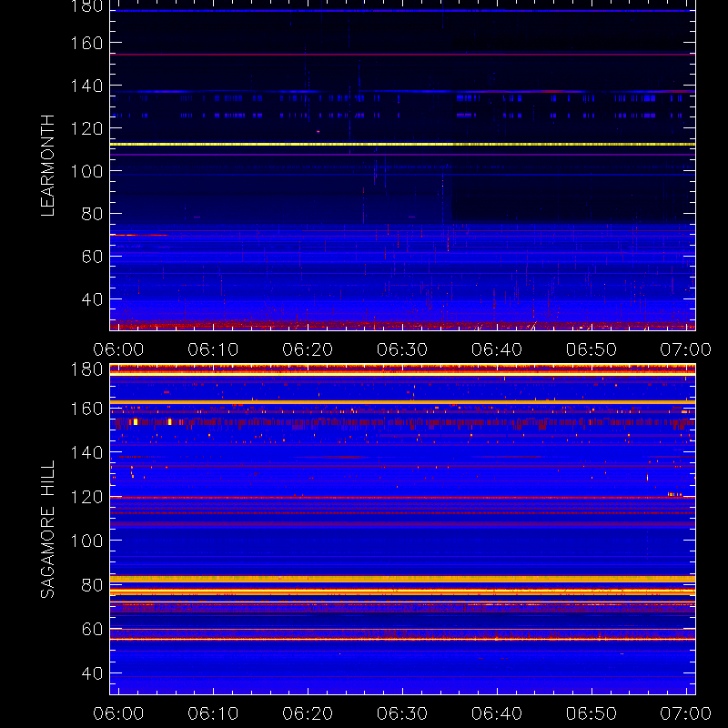Click the 06:10 time label under the Sagamore Hill plot

pyautogui.click(x=213, y=713)
